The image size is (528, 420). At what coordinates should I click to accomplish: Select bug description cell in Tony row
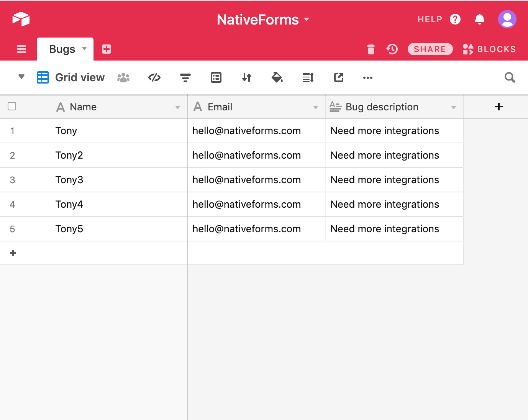click(394, 131)
